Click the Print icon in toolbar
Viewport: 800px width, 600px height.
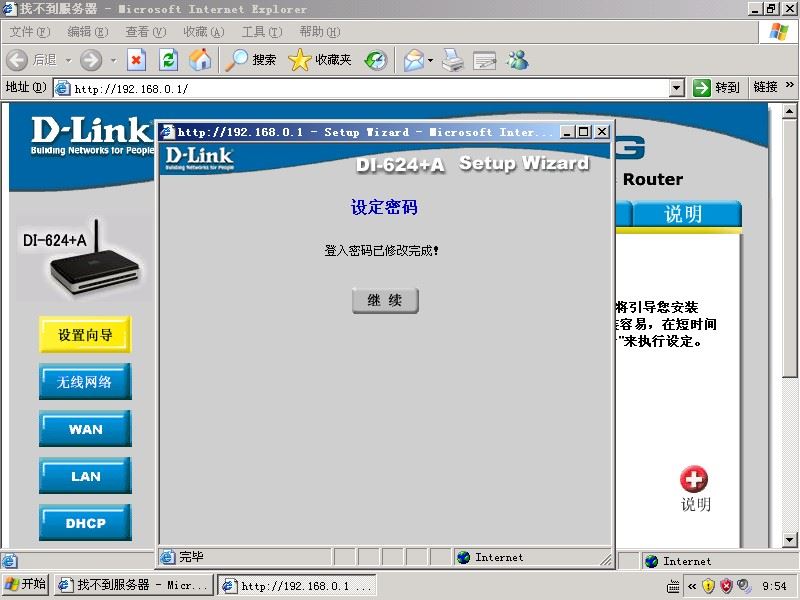(453, 60)
